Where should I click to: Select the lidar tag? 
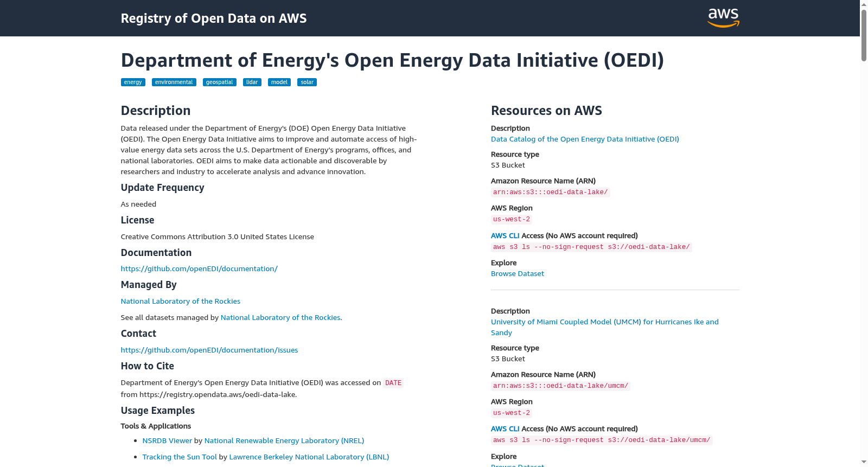click(252, 82)
